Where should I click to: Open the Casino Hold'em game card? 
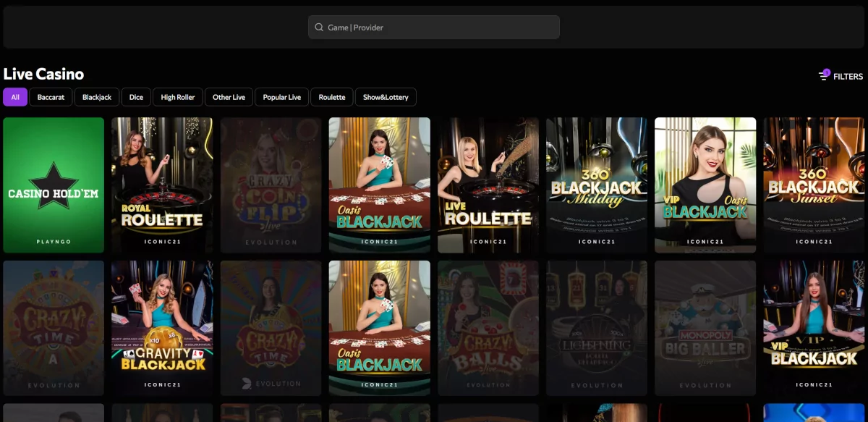[54, 185]
